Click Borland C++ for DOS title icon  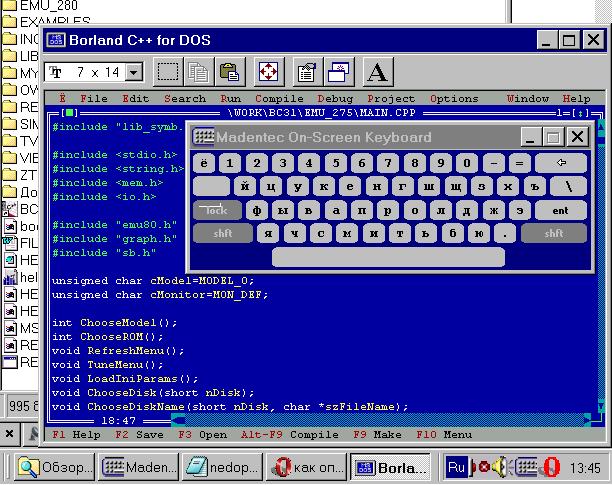[56, 40]
